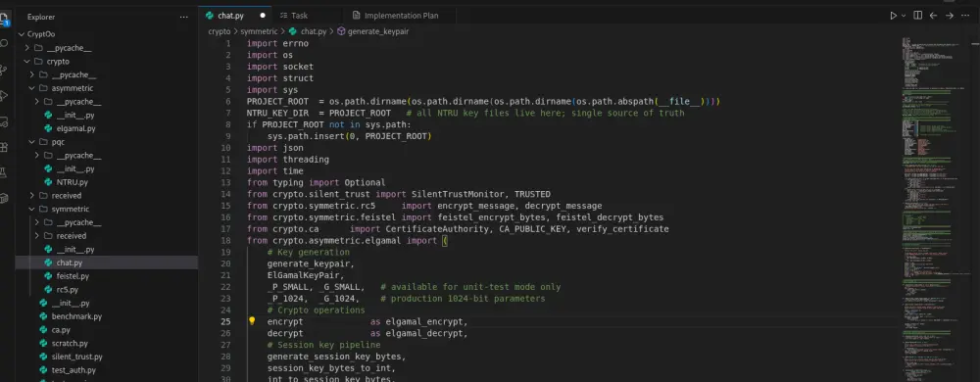The height and width of the screenshot is (382, 980).
Task: Click the 'generate_keypair,' import on line 20
Action: [311, 263]
